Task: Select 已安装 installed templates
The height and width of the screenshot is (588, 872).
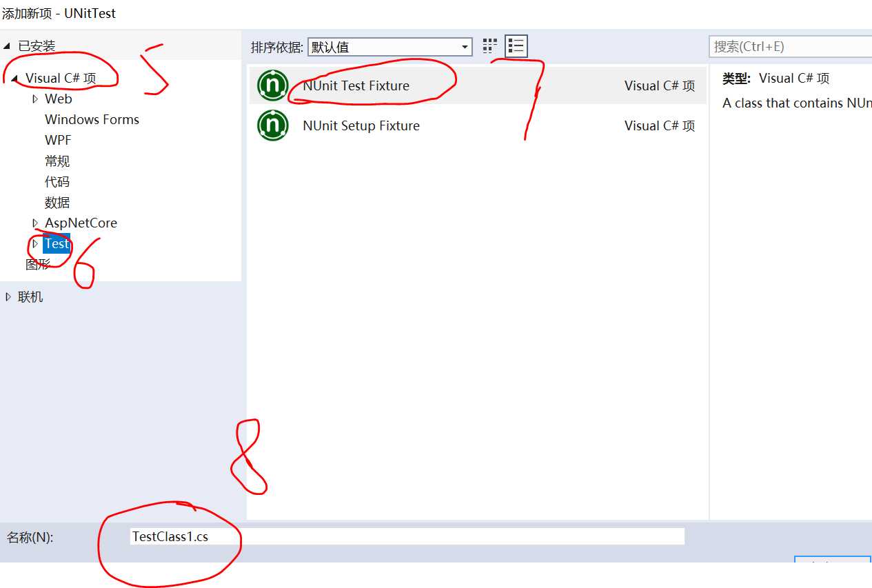Action: [x=37, y=46]
